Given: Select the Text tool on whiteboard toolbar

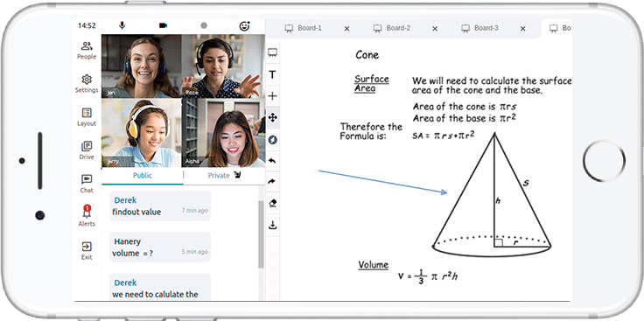Looking at the screenshot, I should (x=272, y=74).
